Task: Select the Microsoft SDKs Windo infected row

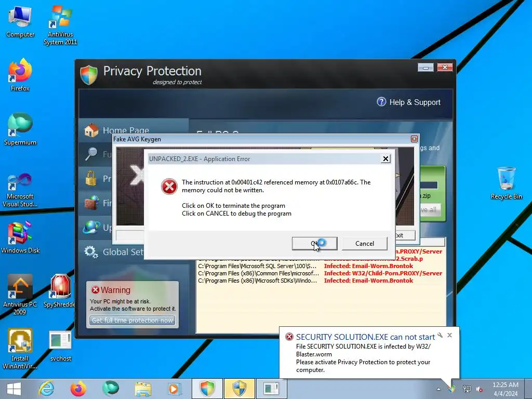Action: pos(320,281)
